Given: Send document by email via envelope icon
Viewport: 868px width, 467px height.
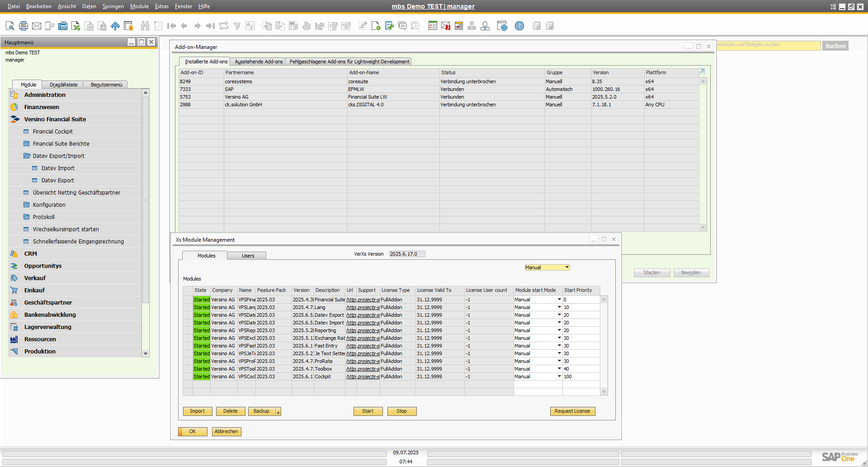Looking at the screenshot, I should tap(37, 26).
